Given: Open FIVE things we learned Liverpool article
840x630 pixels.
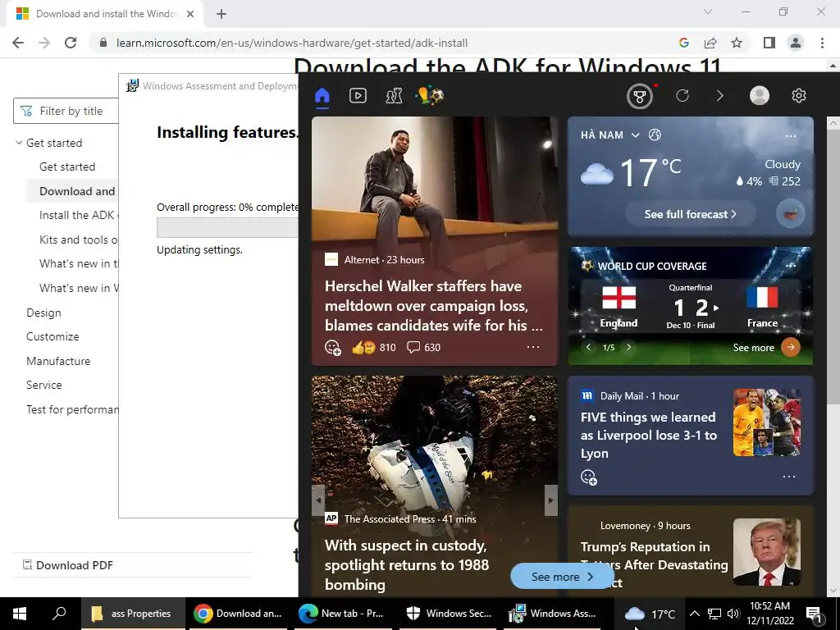Looking at the screenshot, I should click(649, 435).
